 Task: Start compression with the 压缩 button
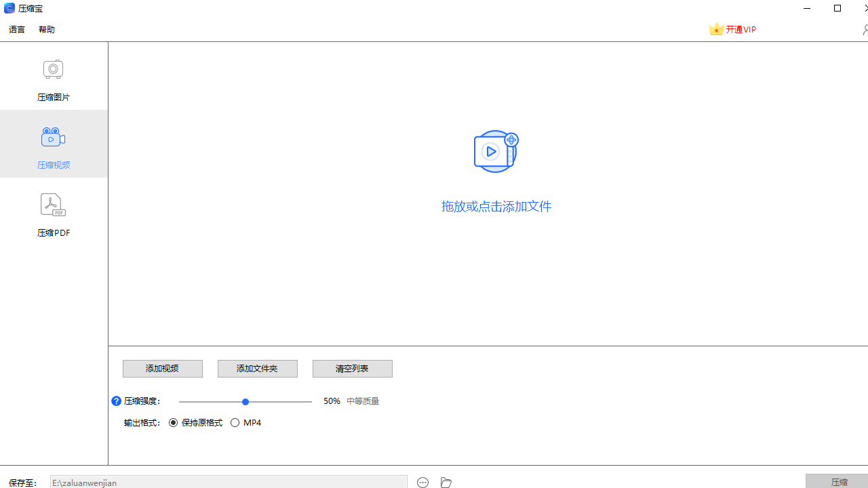pos(839,481)
